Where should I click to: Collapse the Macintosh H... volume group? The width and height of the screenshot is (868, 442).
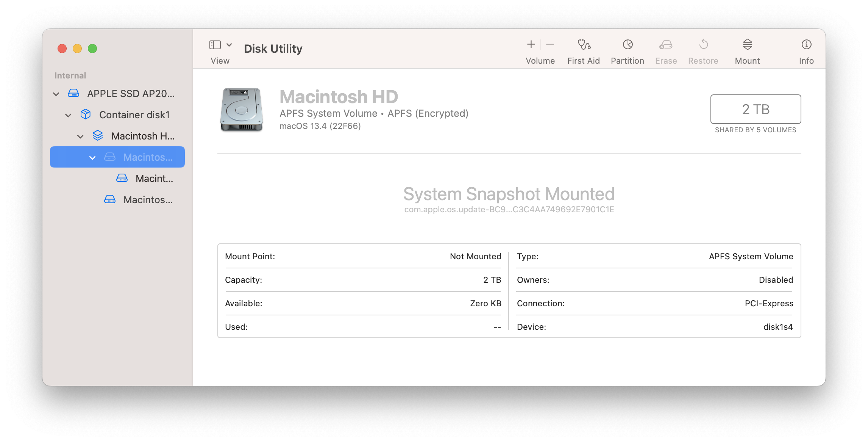(80, 136)
